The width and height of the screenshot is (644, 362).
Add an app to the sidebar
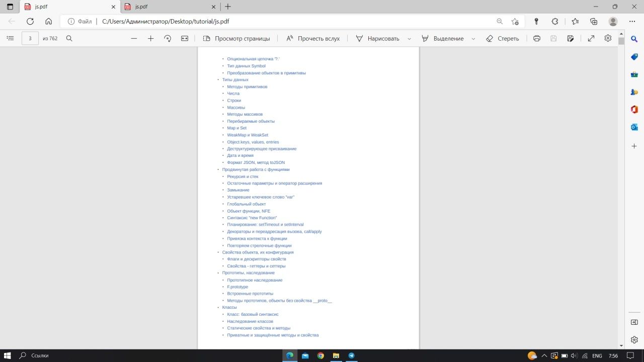pos(634,146)
